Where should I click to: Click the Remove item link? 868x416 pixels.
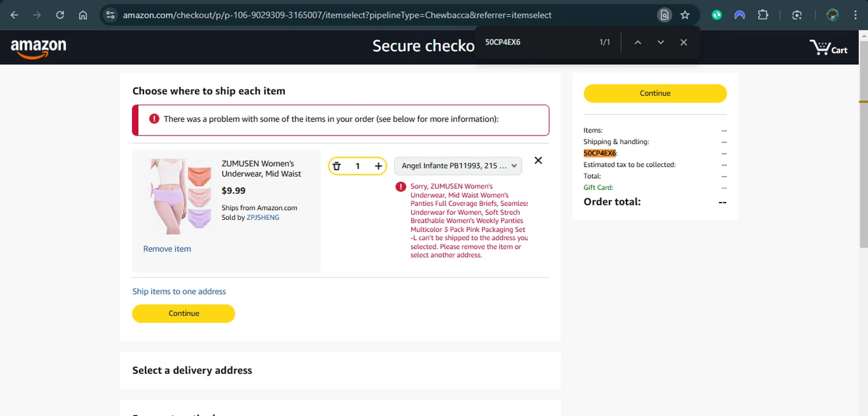[167, 249]
